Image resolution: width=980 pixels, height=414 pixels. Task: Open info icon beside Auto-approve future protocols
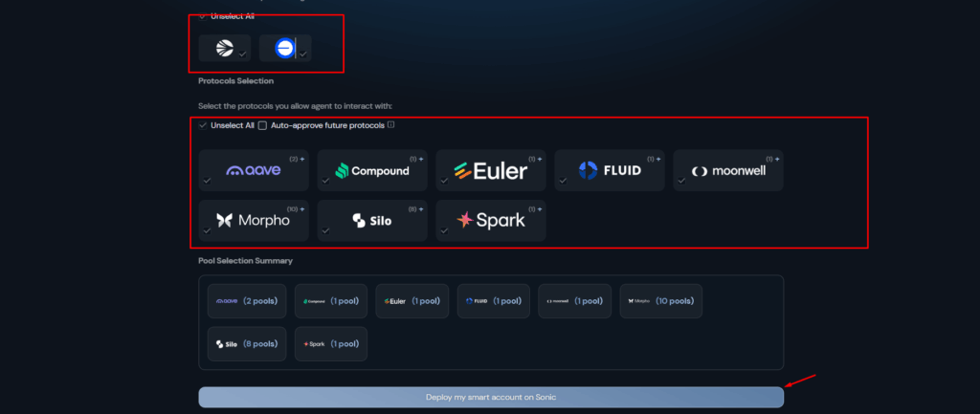pyautogui.click(x=390, y=125)
